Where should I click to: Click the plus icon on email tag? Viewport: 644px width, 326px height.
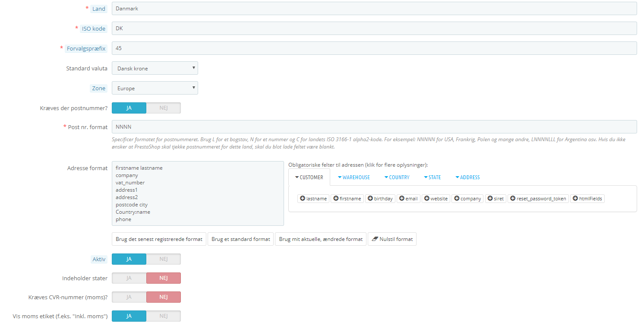[x=401, y=199]
